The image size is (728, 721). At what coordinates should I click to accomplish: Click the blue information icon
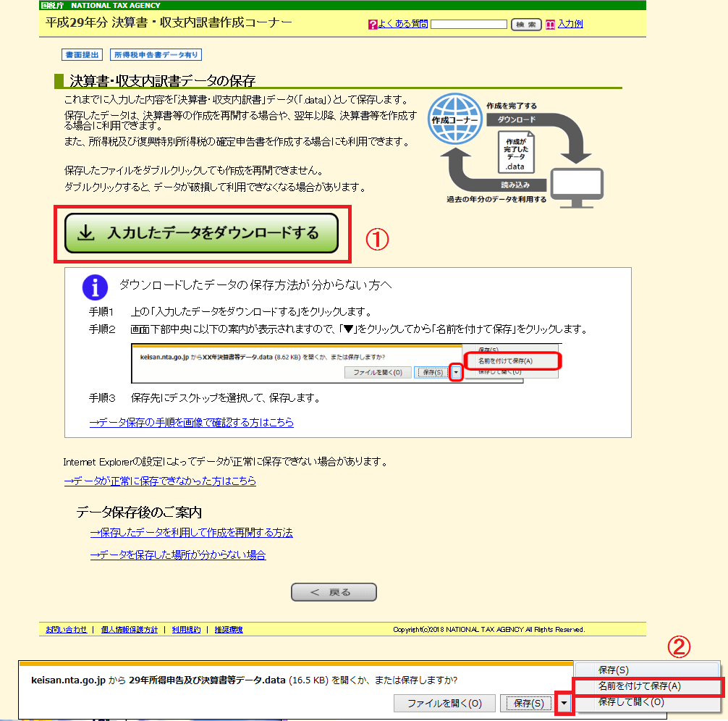click(x=96, y=287)
